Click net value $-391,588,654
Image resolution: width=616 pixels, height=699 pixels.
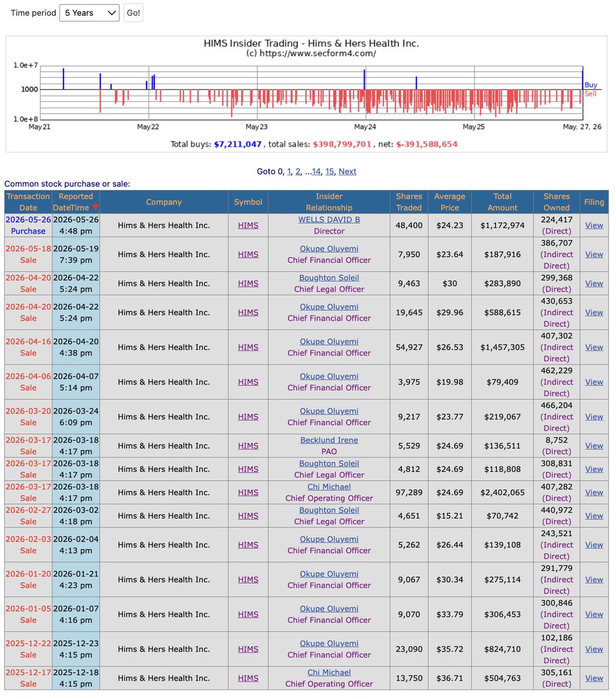tap(427, 144)
